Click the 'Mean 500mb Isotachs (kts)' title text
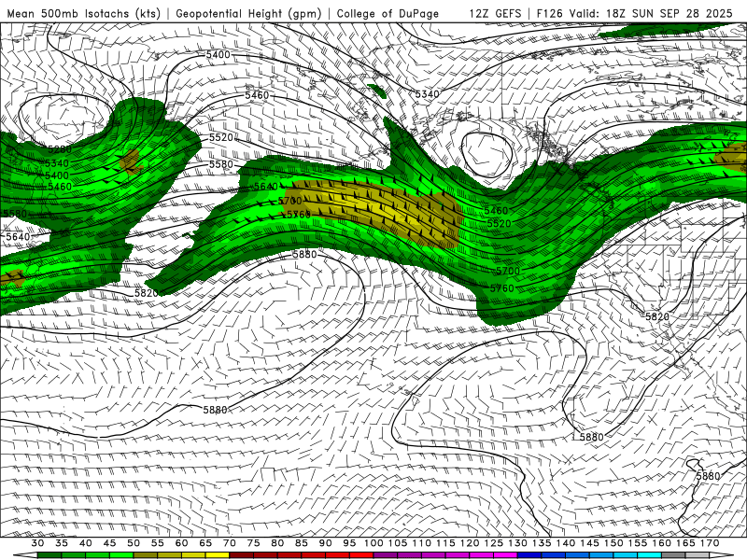This screenshot has height=560, width=747. 84,13
